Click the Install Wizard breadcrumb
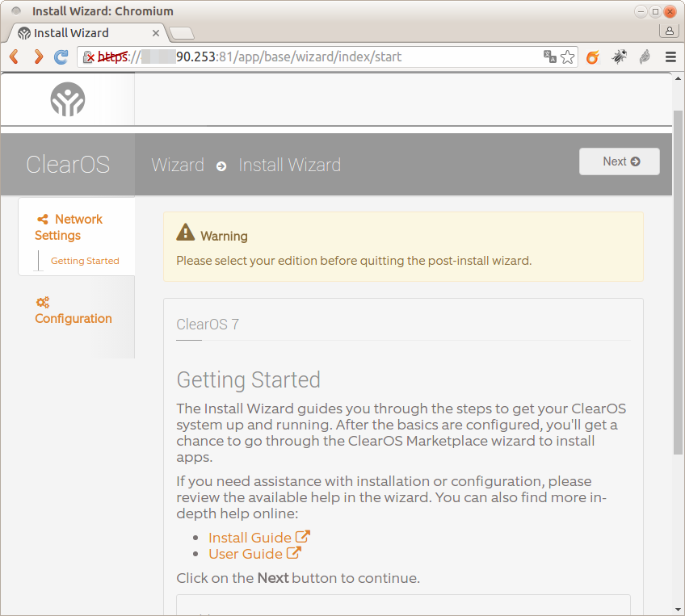 coord(290,165)
